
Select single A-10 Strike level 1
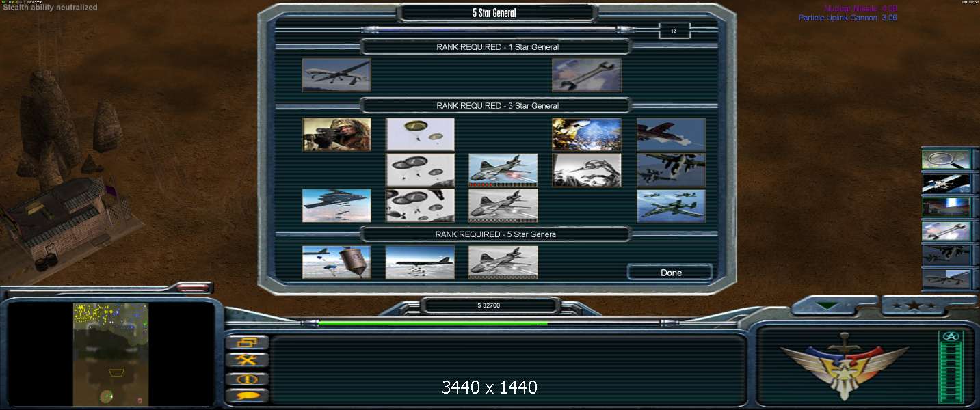[x=671, y=135]
